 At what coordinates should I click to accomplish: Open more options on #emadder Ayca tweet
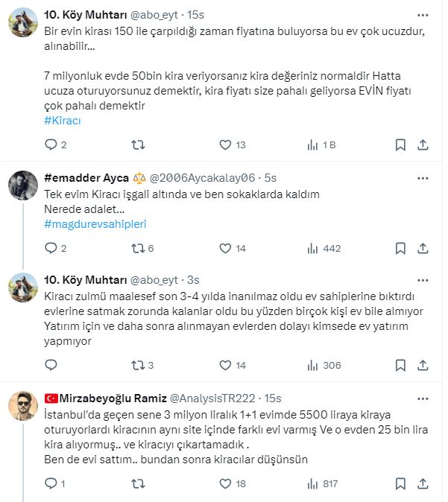423,178
